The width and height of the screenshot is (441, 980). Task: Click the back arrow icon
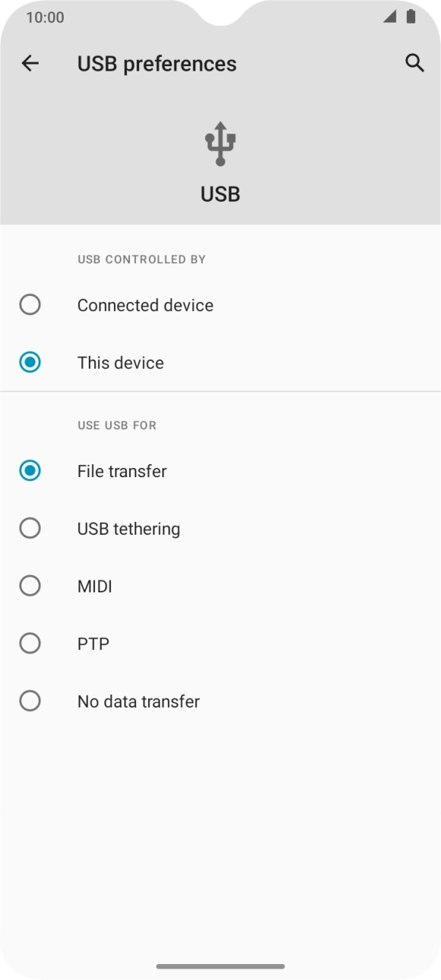(x=30, y=63)
